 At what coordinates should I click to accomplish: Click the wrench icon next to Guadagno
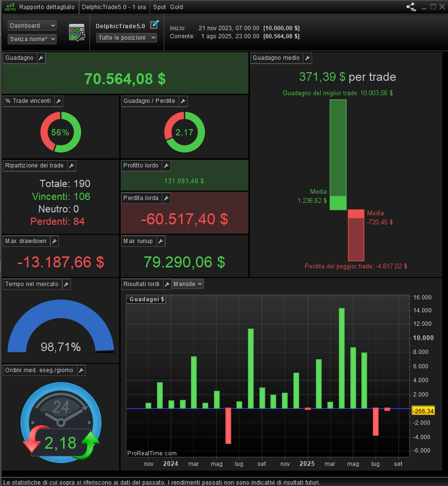pyautogui.click(x=41, y=58)
